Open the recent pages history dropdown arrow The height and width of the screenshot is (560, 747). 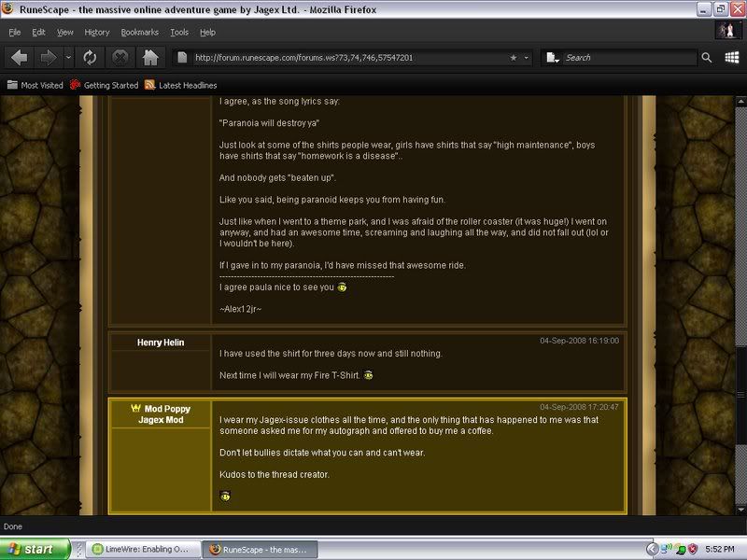68,58
